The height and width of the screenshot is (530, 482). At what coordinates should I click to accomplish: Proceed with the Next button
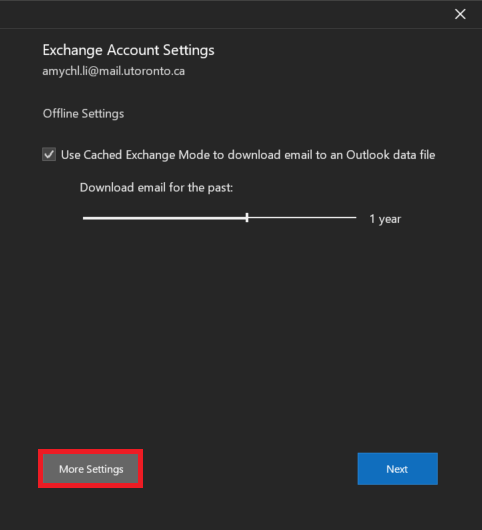pos(397,469)
